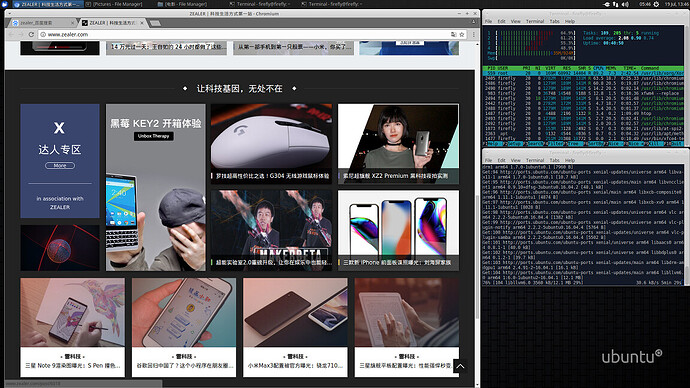Click the back-to-top arrow button
Image resolution: width=690 pixels, height=388 pixels.
[x=460, y=366]
